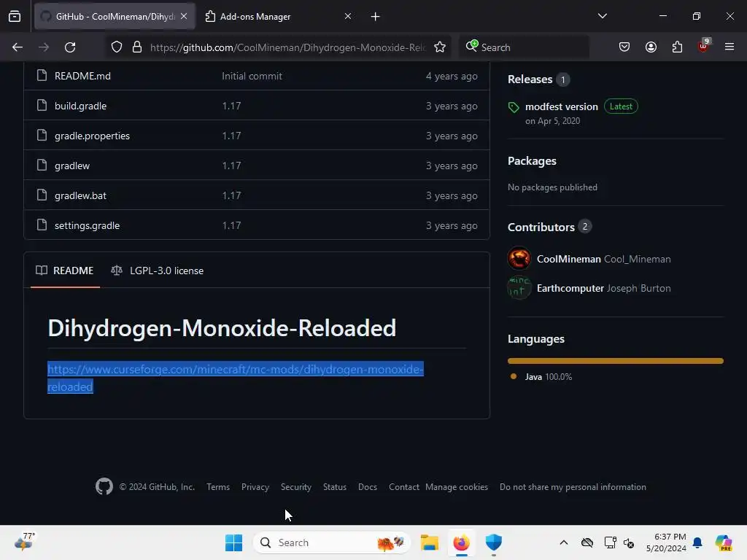The height and width of the screenshot is (560, 747).
Task: Open the Extensions puzzle icon
Action: click(x=677, y=47)
